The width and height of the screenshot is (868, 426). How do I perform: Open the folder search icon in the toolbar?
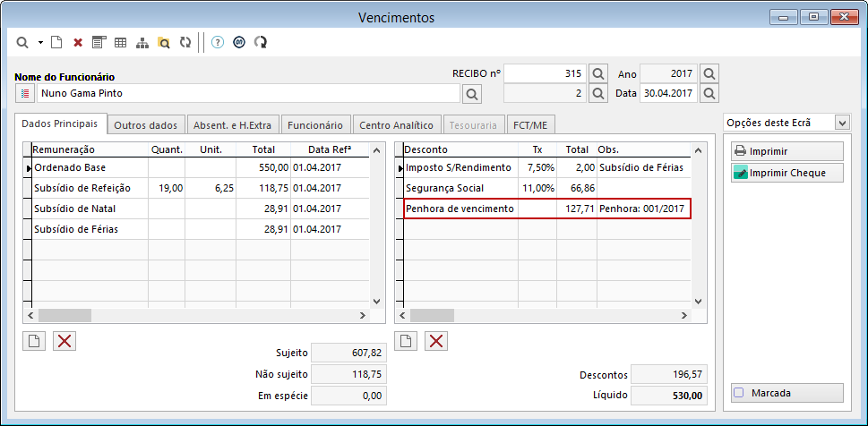pos(163,42)
